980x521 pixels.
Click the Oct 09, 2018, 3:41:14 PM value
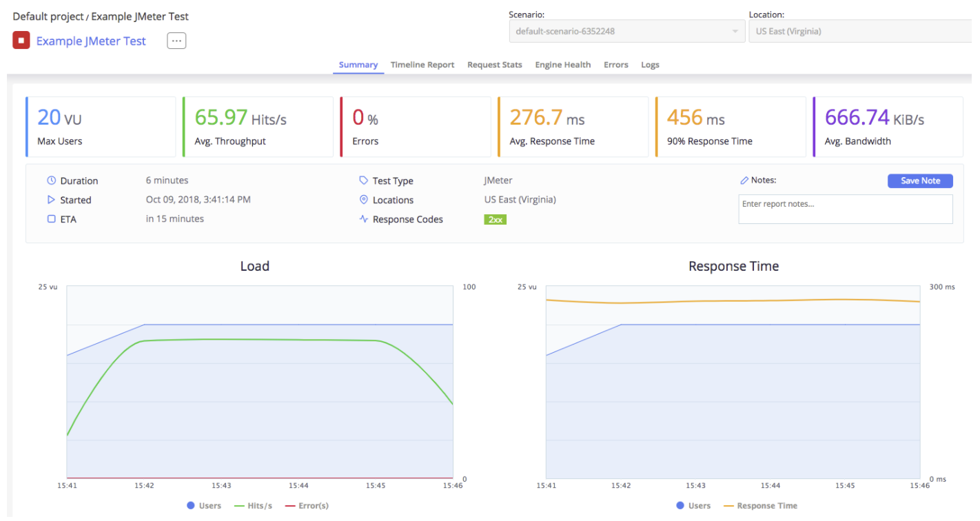[198, 200]
